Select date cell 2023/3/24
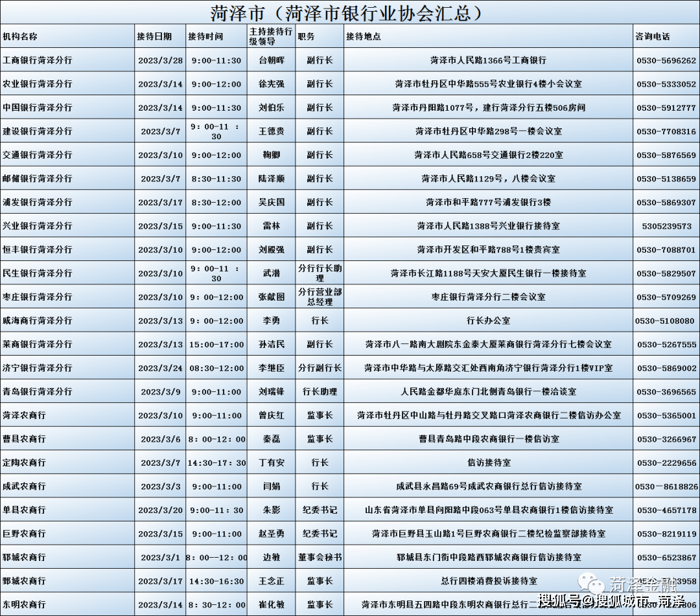The width and height of the screenshot is (700, 616). 160,368
